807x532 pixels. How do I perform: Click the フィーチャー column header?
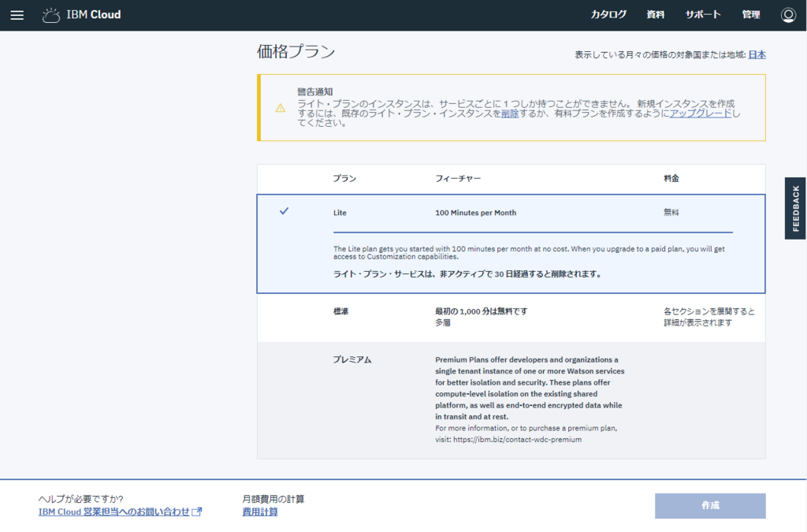tap(458, 179)
